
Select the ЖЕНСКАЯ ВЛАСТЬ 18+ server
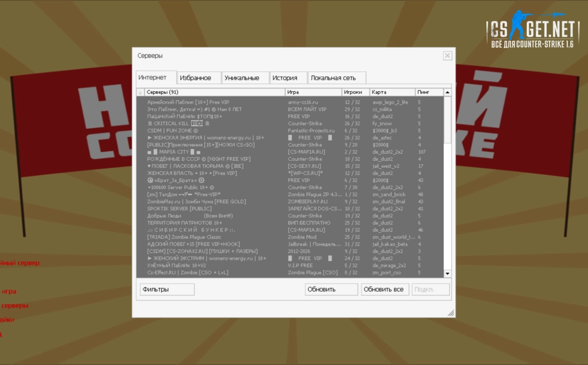[x=290, y=173]
